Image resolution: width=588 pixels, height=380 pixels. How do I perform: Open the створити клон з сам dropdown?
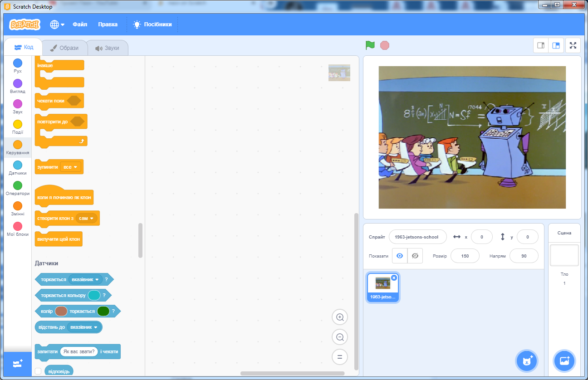tap(87, 218)
